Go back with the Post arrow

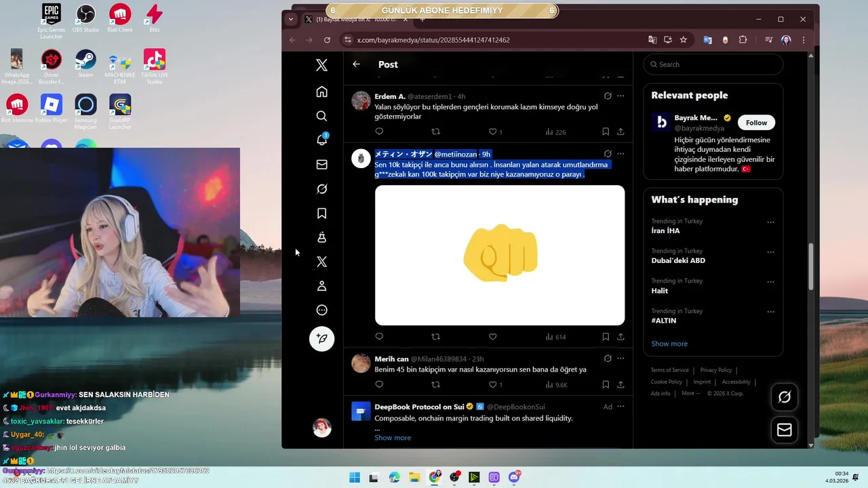click(x=356, y=64)
